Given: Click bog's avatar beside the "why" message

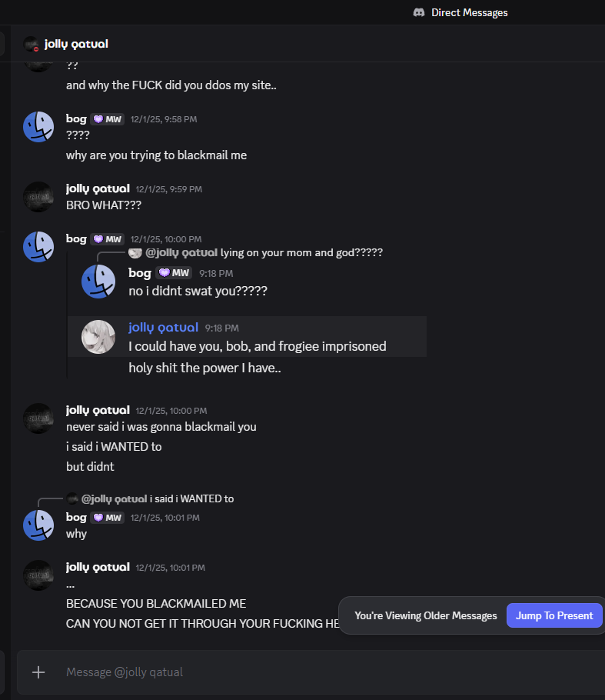Looking at the screenshot, I should [38, 525].
